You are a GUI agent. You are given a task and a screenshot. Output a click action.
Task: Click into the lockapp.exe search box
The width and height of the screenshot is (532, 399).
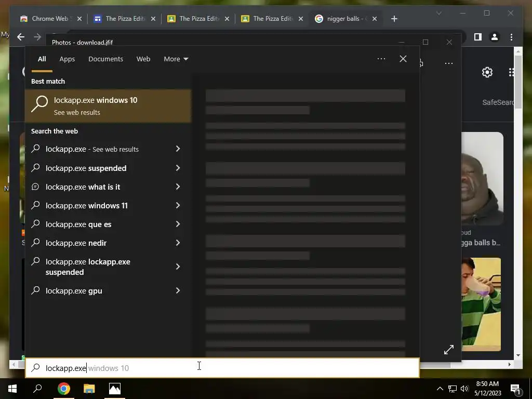coord(222,368)
